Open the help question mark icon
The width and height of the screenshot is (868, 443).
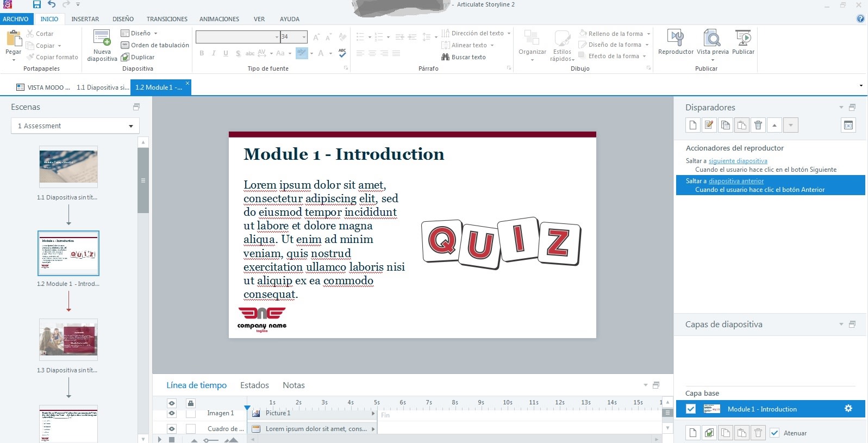click(860, 18)
